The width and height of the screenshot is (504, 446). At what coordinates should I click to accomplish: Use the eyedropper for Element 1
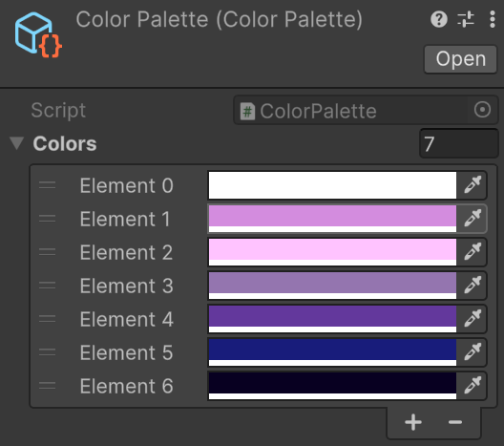(472, 219)
